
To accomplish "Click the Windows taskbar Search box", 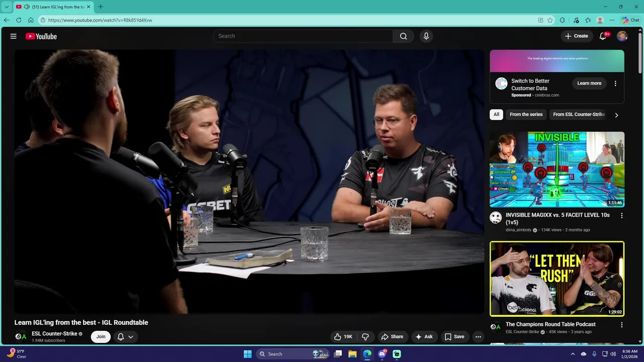I will point(293,354).
